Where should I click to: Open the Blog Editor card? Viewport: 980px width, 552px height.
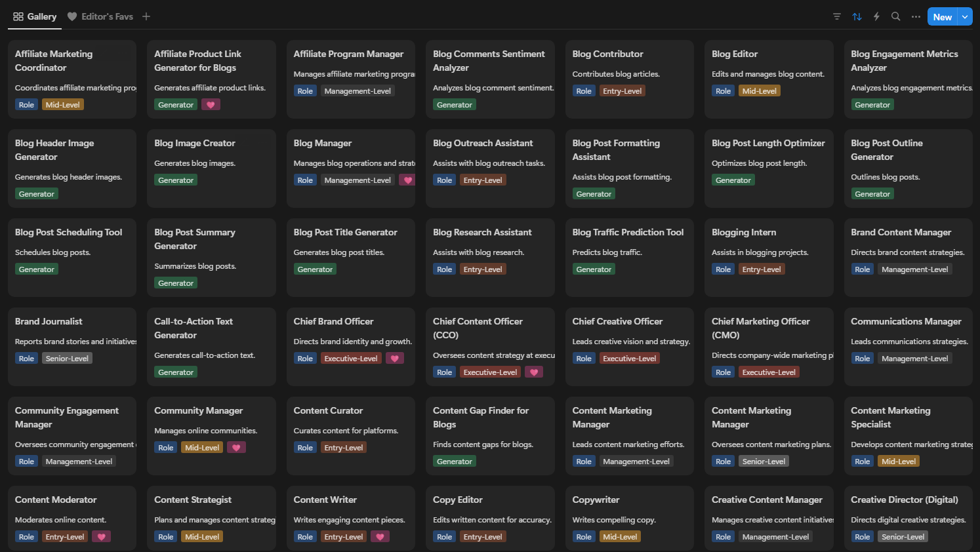point(735,54)
